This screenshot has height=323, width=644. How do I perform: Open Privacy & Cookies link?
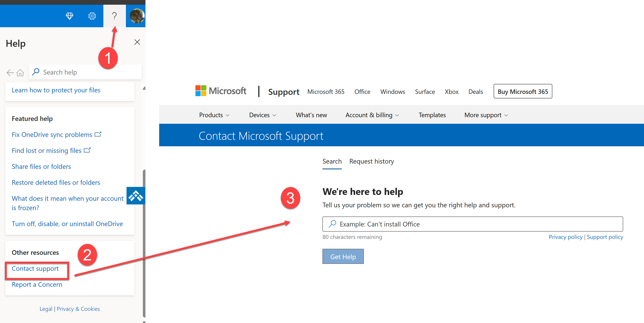(78, 309)
